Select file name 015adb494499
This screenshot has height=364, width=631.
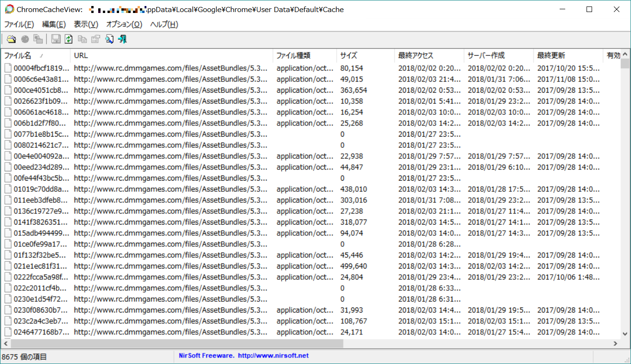pyautogui.click(x=41, y=233)
